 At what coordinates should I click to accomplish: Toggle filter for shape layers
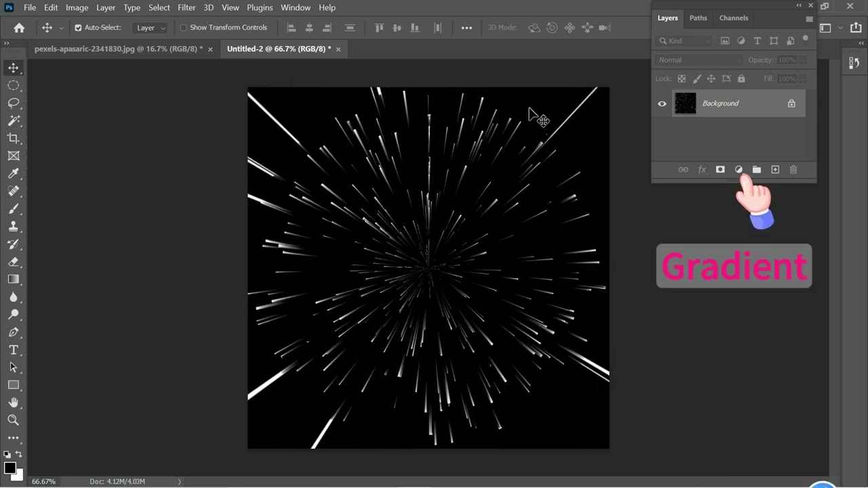pos(774,41)
